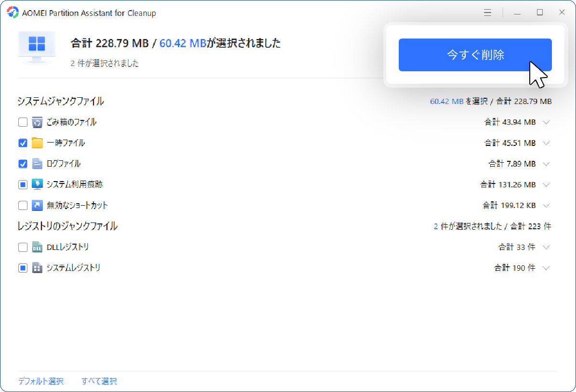
Task: Select the DLLレジストリ label
Action: pos(67,247)
